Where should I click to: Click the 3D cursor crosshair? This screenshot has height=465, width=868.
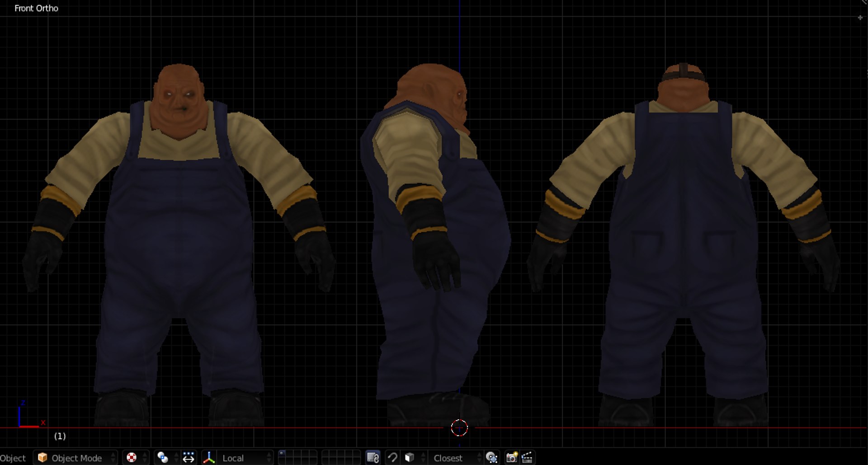(459, 427)
